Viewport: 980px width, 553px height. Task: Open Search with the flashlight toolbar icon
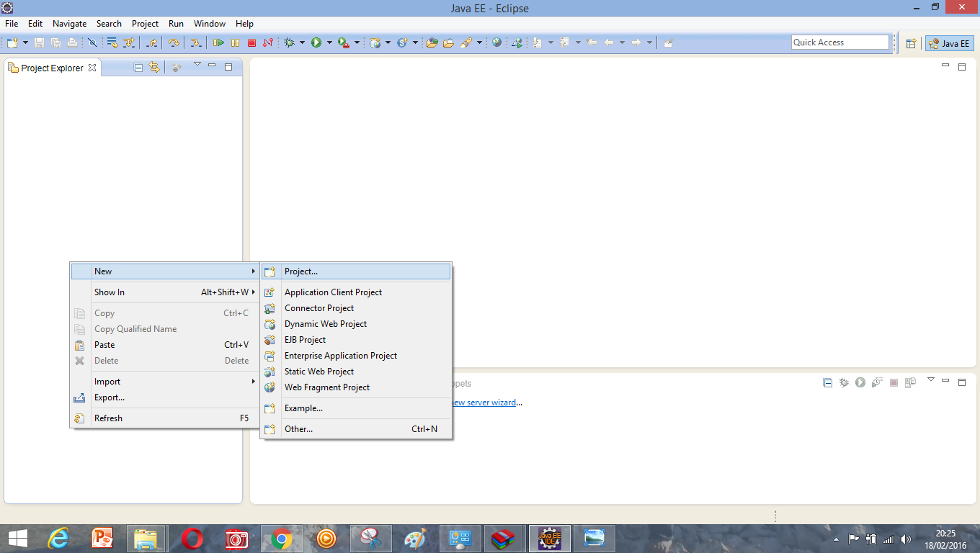coord(467,42)
